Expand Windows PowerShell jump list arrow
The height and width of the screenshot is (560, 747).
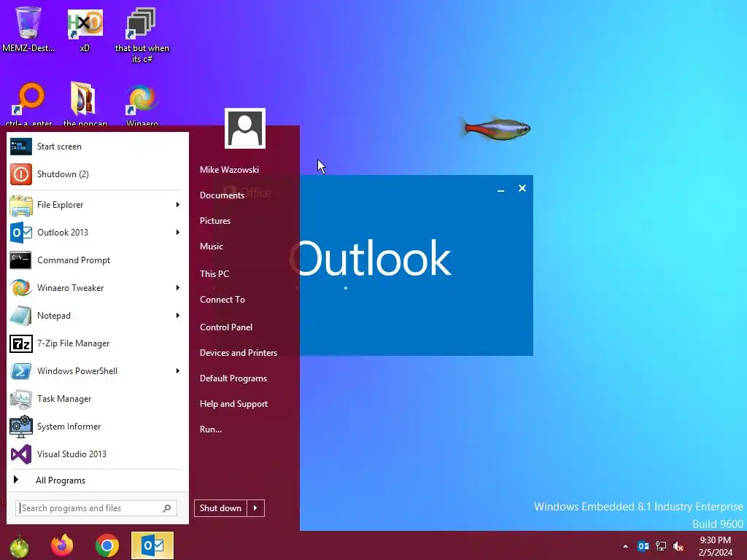178,371
